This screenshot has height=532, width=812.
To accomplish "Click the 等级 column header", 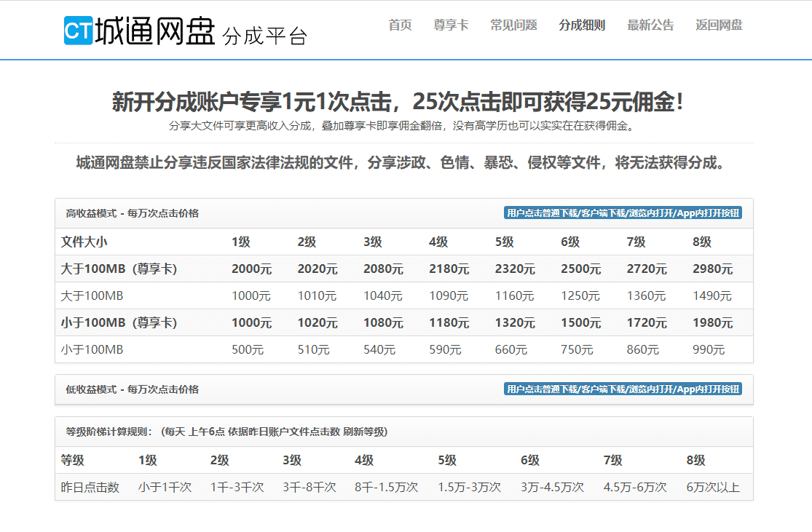I will 73,460.
